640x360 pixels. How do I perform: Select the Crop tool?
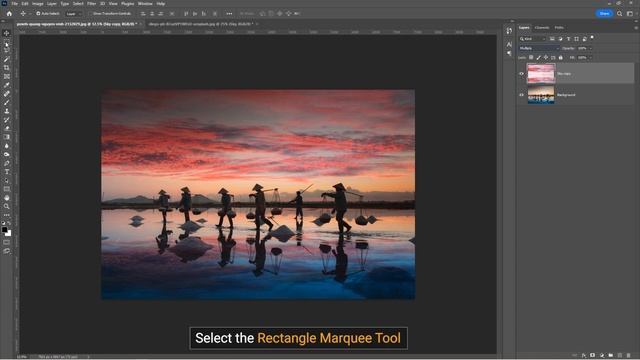7,68
